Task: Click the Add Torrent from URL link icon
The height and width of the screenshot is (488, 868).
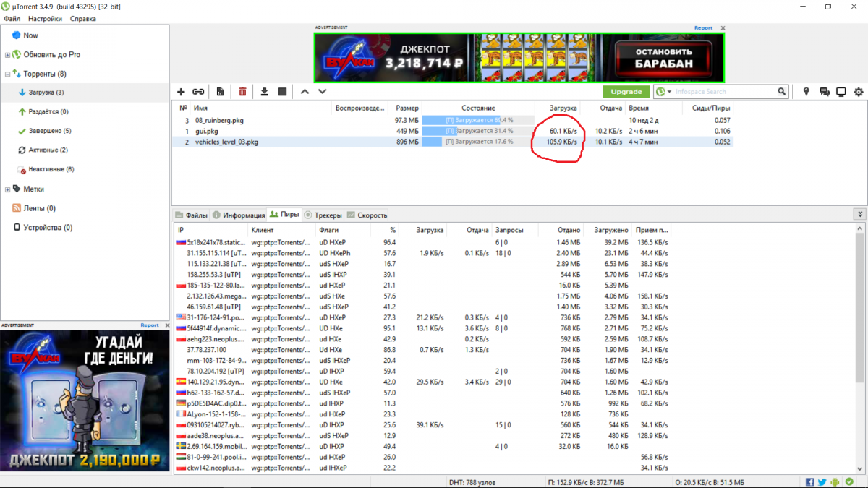Action: 198,92
